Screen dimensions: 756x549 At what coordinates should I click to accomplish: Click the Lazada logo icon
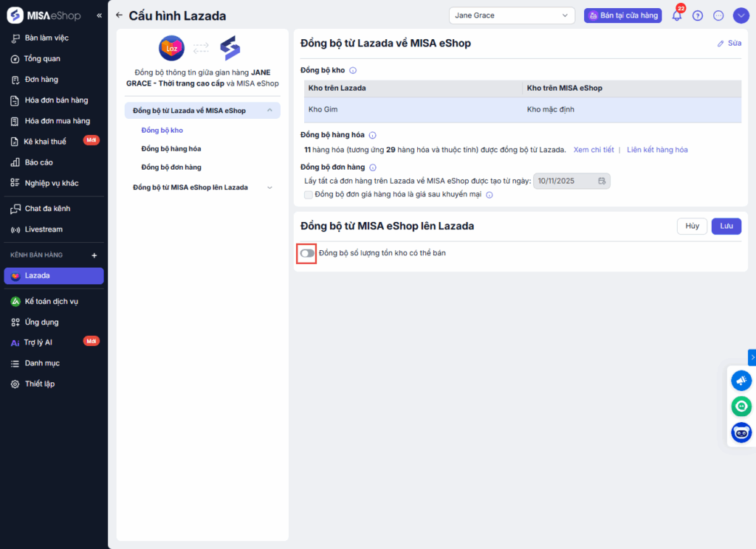(171, 48)
